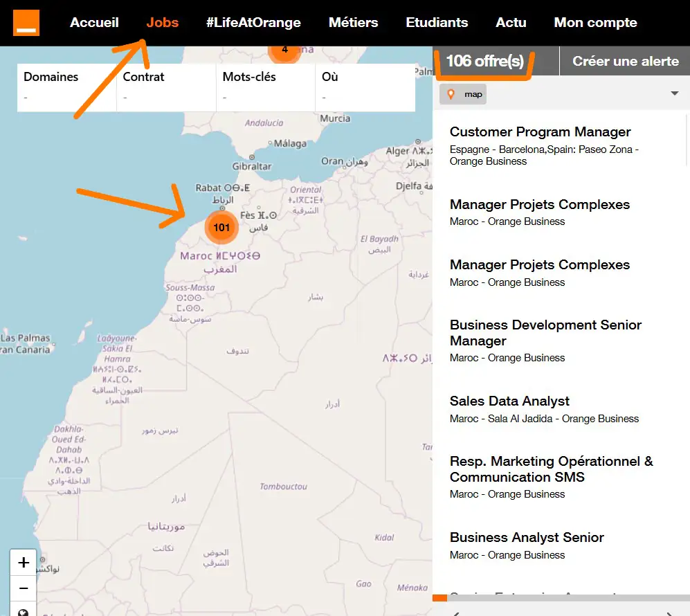Open the #LifeAtOrange page
690x616 pixels.
(x=253, y=22)
